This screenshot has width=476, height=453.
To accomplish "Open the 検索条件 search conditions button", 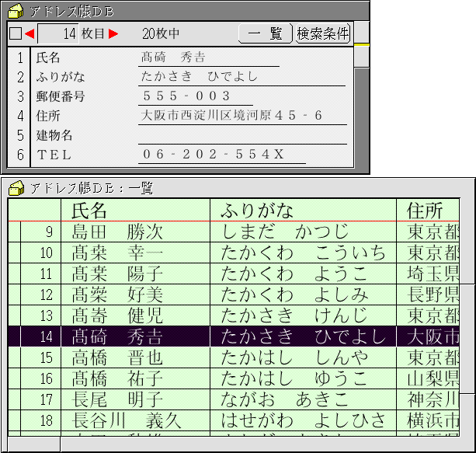I will click(x=323, y=33).
